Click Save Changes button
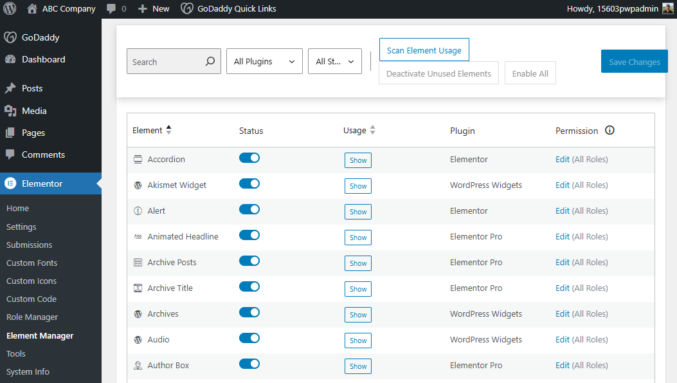The width and height of the screenshot is (677, 383). 634,62
